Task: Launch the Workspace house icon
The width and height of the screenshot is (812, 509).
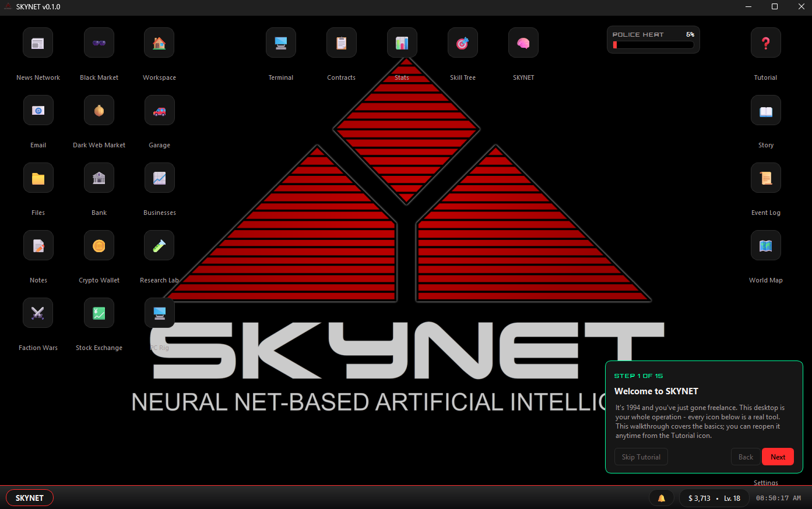Action: [159, 43]
